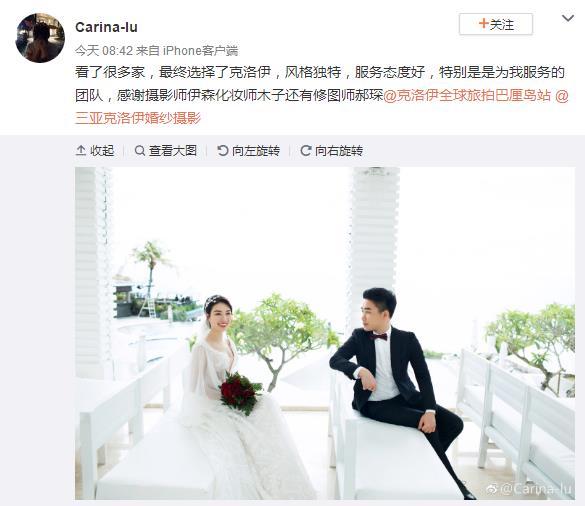The height and width of the screenshot is (506, 585).
Task: Click the upward arrow icon beside 收起
Action: coord(81,151)
